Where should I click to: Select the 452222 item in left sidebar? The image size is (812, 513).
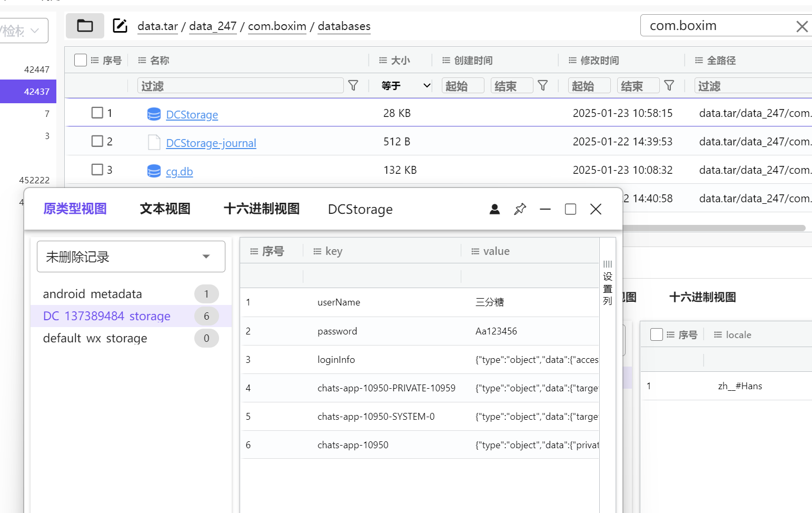tap(34, 180)
